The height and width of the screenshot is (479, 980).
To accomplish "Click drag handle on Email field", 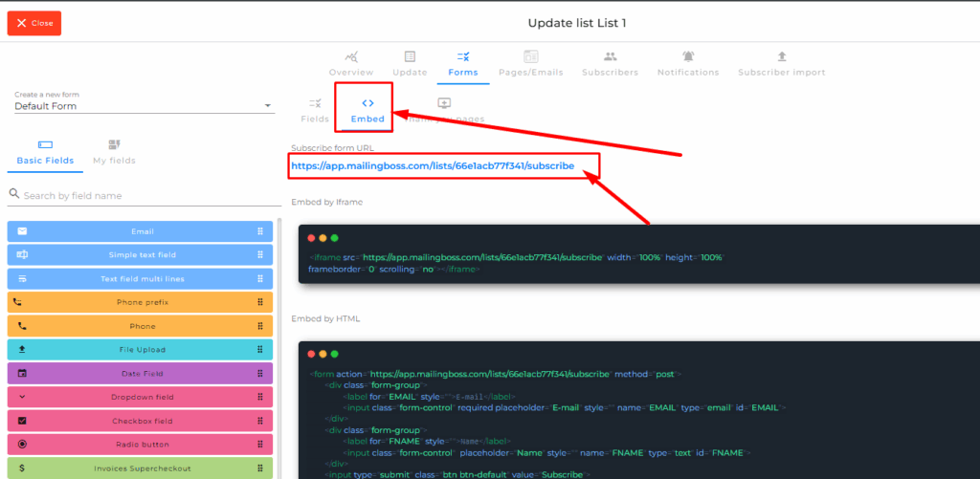I will [x=259, y=231].
